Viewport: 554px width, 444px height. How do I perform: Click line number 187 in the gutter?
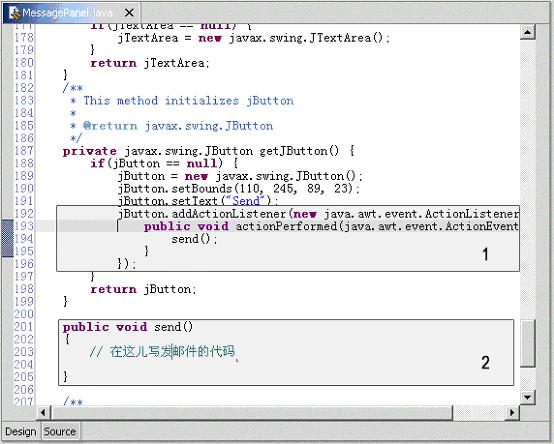coord(24,150)
